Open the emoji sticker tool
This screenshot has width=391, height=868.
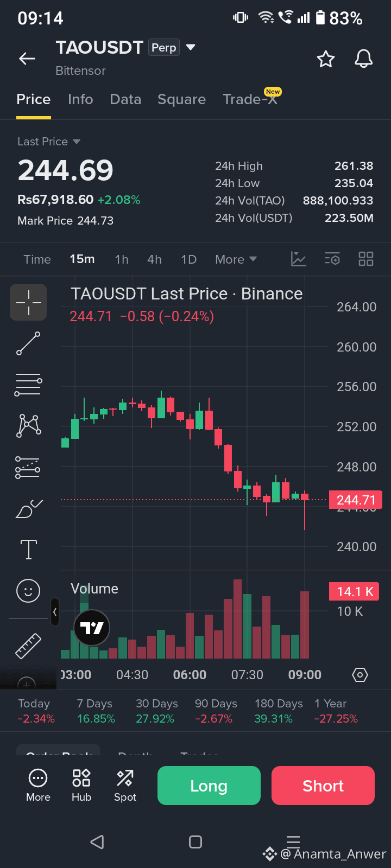(x=28, y=590)
